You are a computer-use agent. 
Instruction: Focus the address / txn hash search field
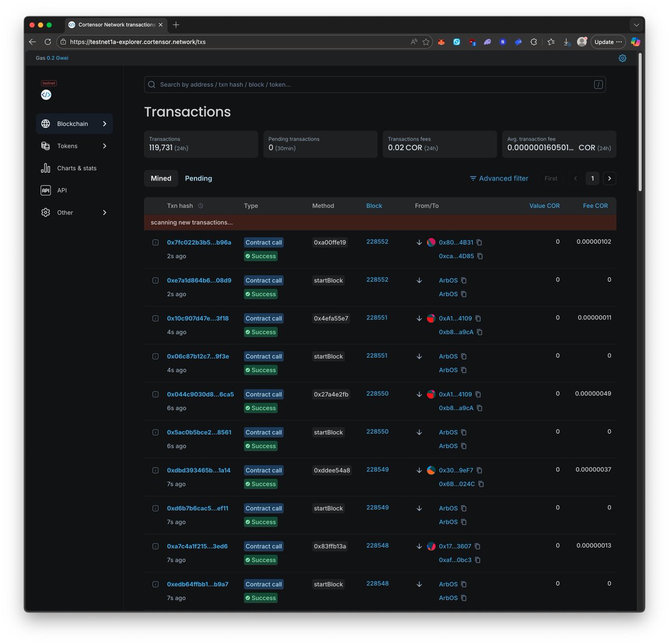[375, 85]
